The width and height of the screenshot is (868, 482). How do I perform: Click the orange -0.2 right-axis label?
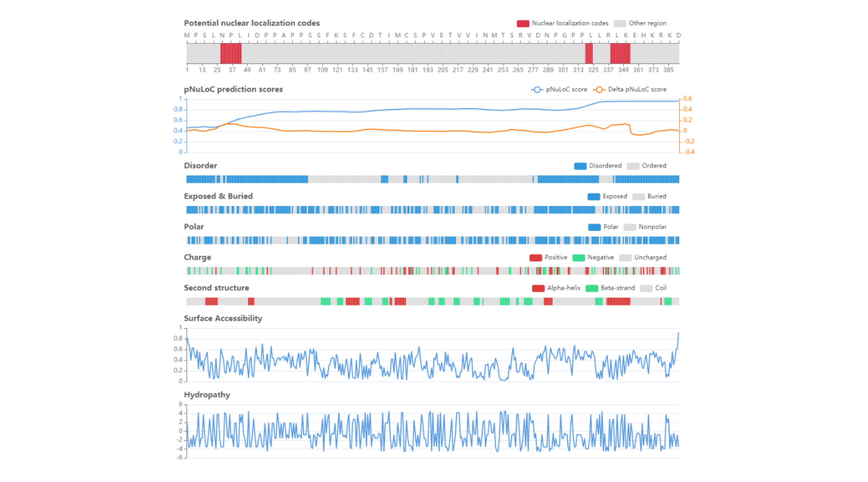[689, 141]
